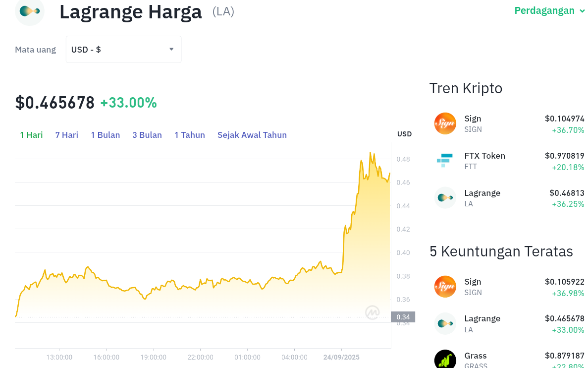The image size is (588, 368).
Task: Open the Grass name in top gainers
Action: point(476,356)
